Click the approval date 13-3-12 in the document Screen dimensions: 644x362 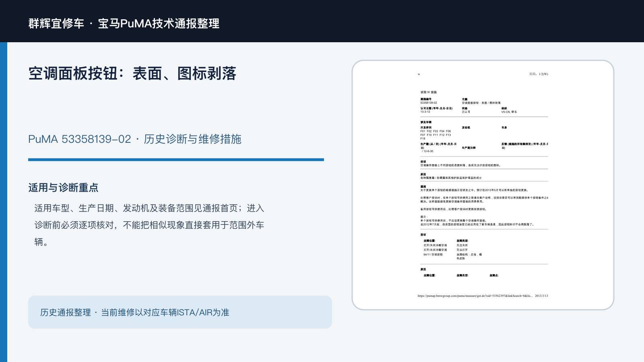tap(425, 112)
